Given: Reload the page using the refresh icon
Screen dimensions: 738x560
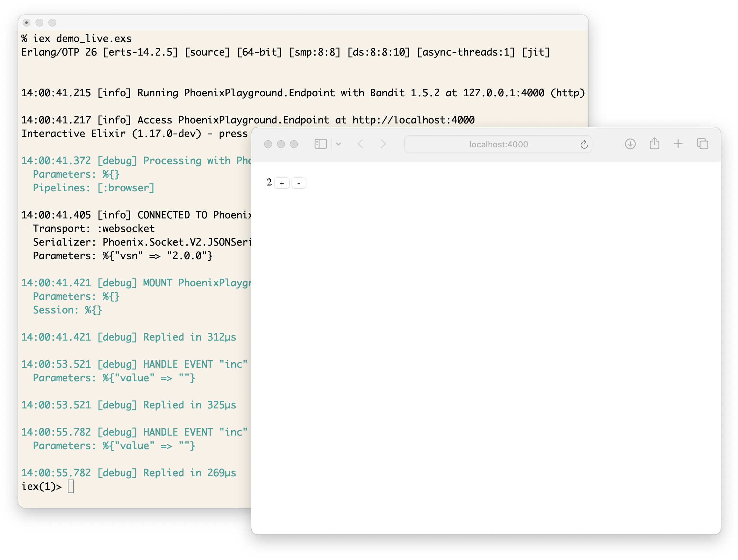Looking at the screenshot, I should (x=584, y=144).
